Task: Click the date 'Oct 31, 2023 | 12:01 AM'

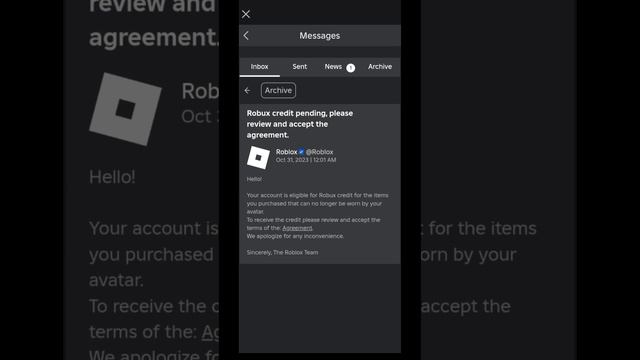Action: (x=306, y=160)
